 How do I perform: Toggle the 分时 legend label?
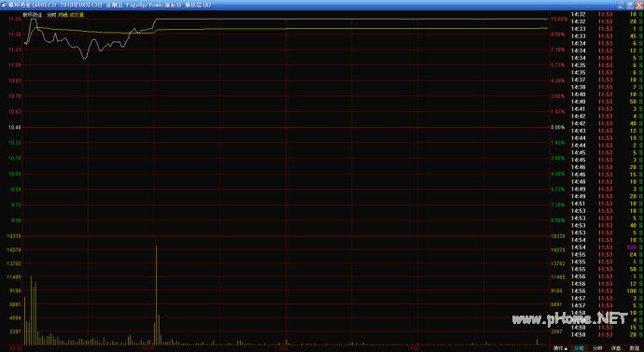click(x=51, y=15)
